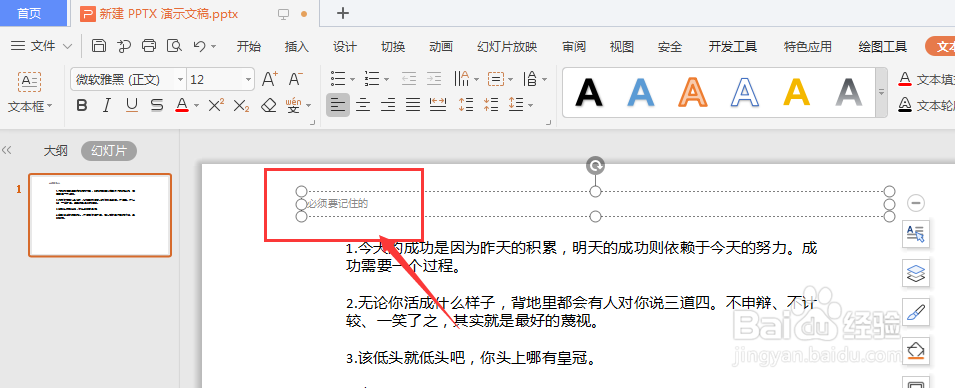This screenshot has height=388, width=955.
Task: Click the Justify alignment icon
Action: 414,105
